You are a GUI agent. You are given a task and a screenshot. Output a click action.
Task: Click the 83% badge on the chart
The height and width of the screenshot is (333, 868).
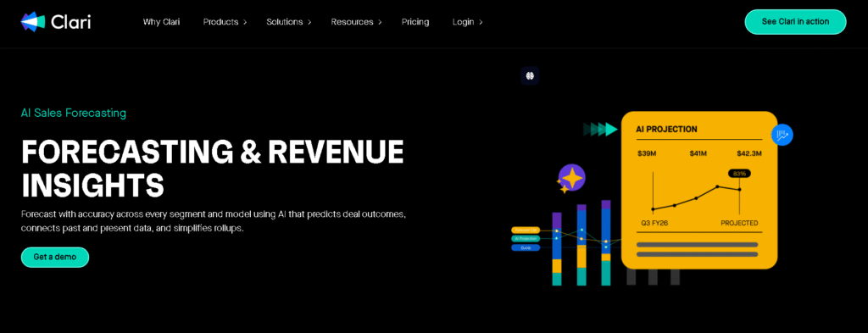739,173
